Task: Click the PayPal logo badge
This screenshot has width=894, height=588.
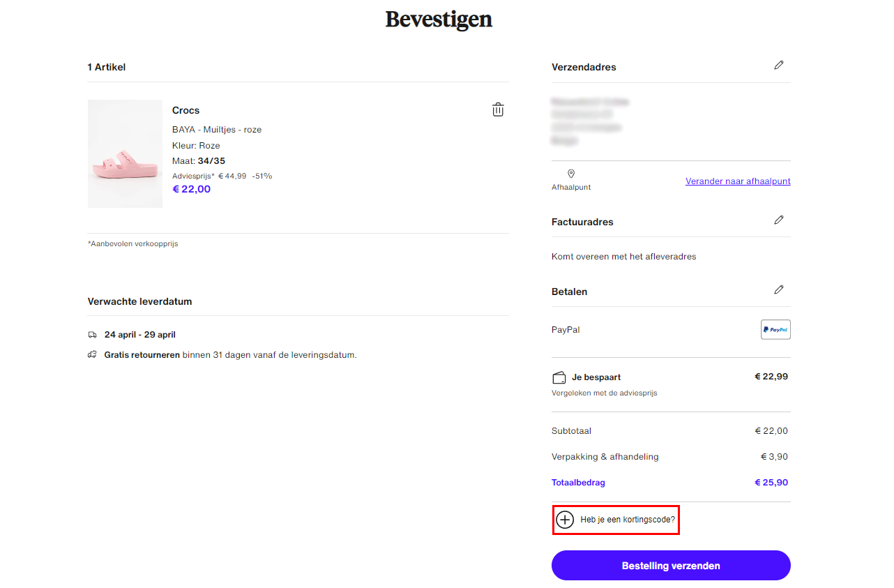Action: coord(775,329)
